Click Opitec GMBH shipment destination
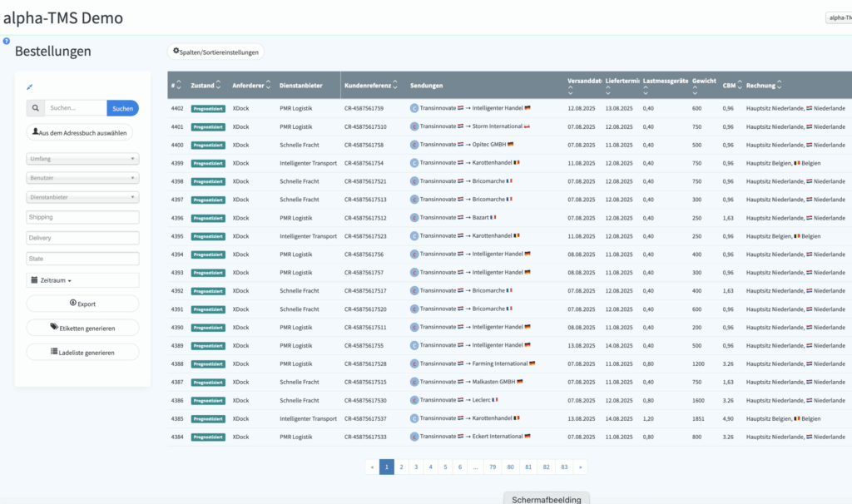Screen dimensions: 852x504 [x=489, y=145]
